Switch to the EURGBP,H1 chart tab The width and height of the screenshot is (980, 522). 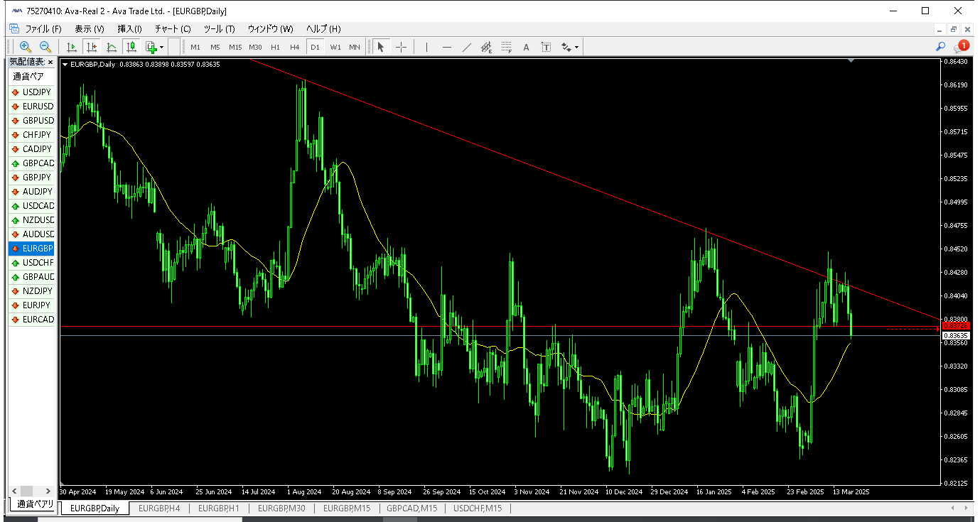(x=218, y=509)
